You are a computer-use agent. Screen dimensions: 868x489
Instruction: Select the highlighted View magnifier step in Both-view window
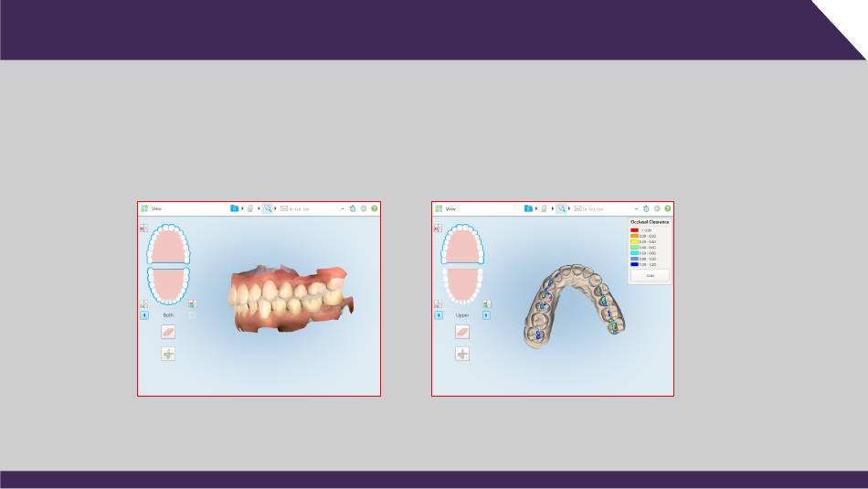[x=268, y=208]
